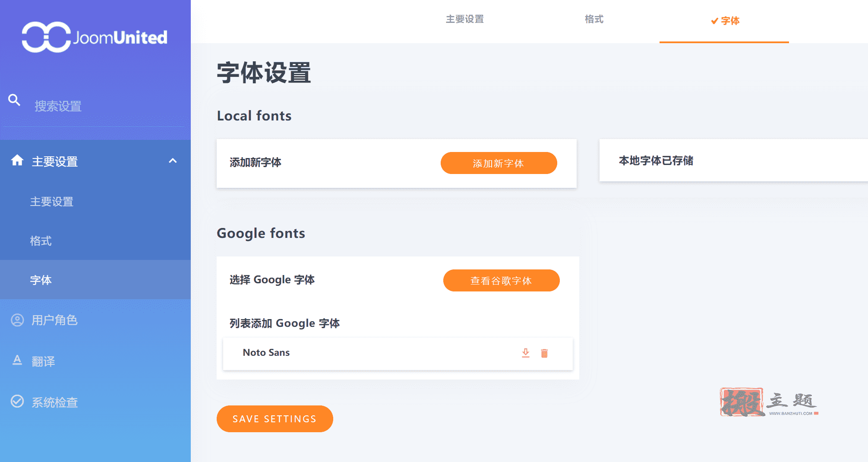Click the 本地字体已存储 label

pos(656,161)
